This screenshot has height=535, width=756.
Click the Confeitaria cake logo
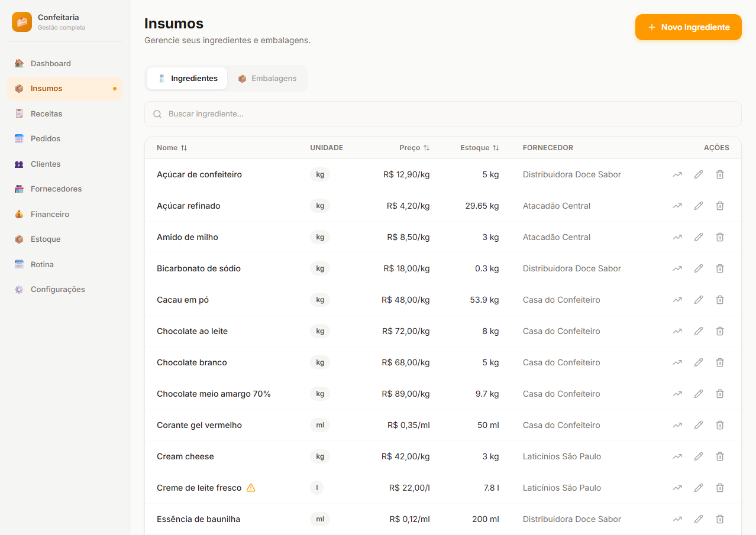coord(22,22)
